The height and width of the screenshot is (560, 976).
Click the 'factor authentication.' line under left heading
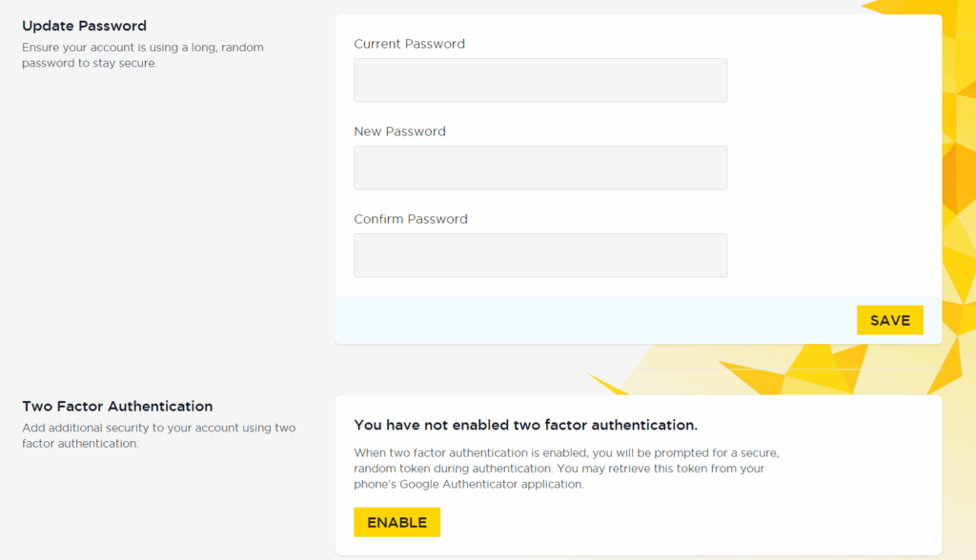80,444
